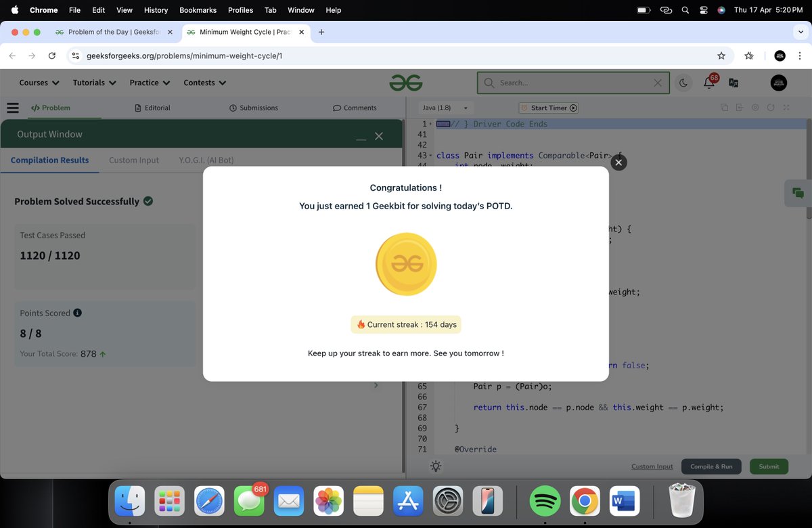Open Spotlight search in the menu bar
The image size is (812, 528).
coord(685,10)
